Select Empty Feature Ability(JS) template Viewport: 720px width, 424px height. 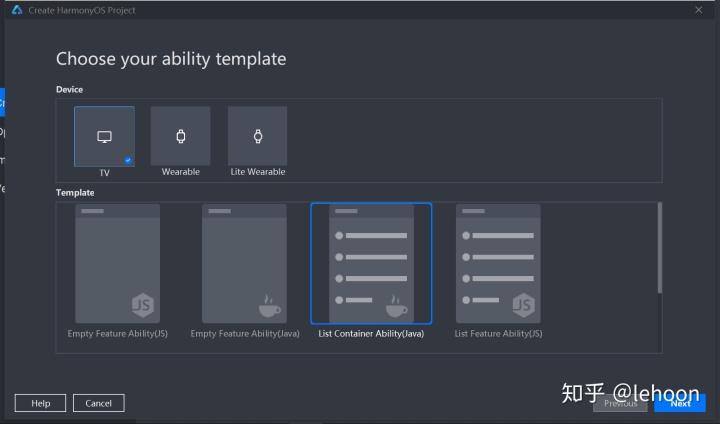(118, 264)
